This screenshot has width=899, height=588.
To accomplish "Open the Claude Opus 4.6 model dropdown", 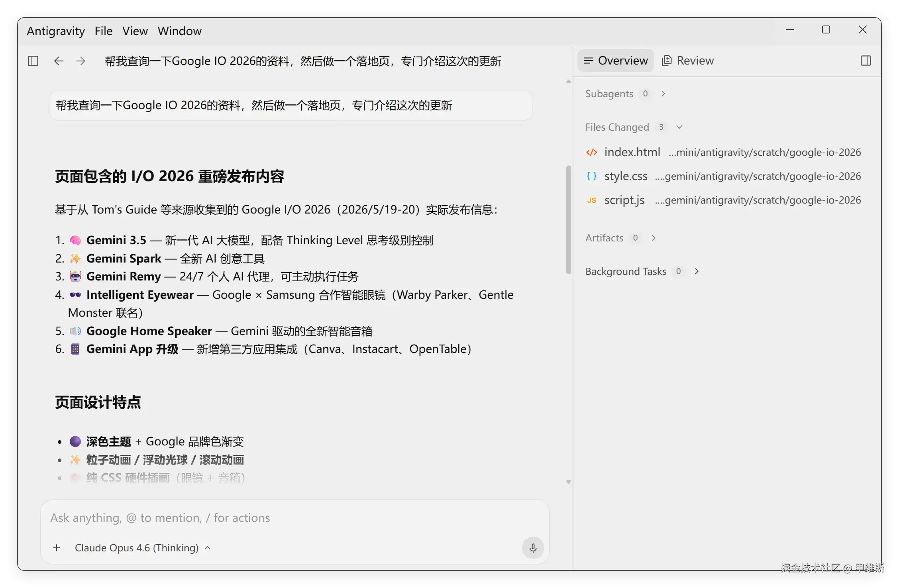I will (x=143, y=548).
